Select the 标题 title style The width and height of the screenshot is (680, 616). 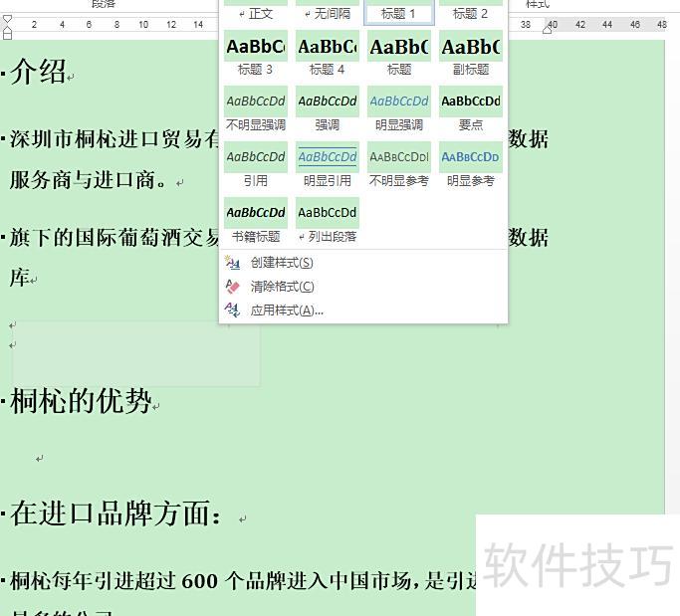click(398, 54)
